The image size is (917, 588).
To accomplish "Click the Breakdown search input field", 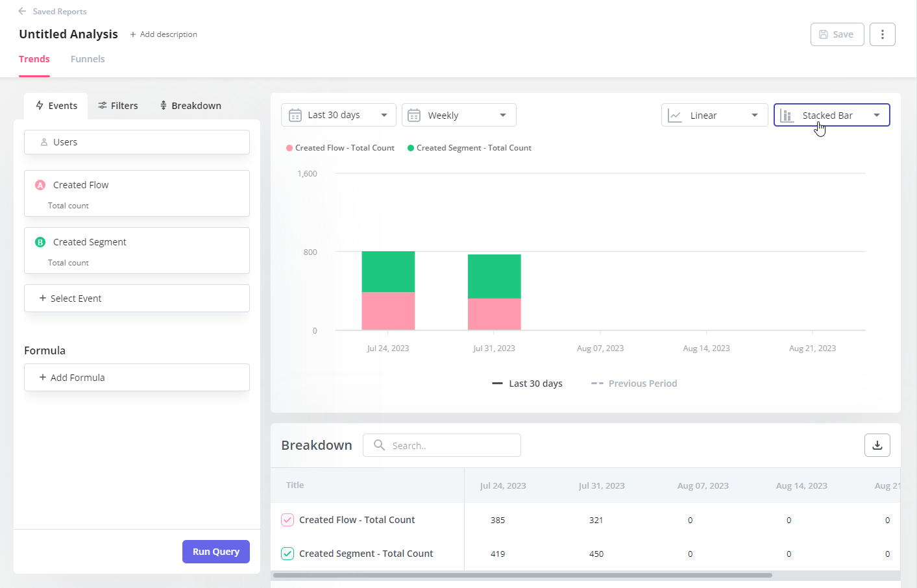I will [x=442, y=445].
